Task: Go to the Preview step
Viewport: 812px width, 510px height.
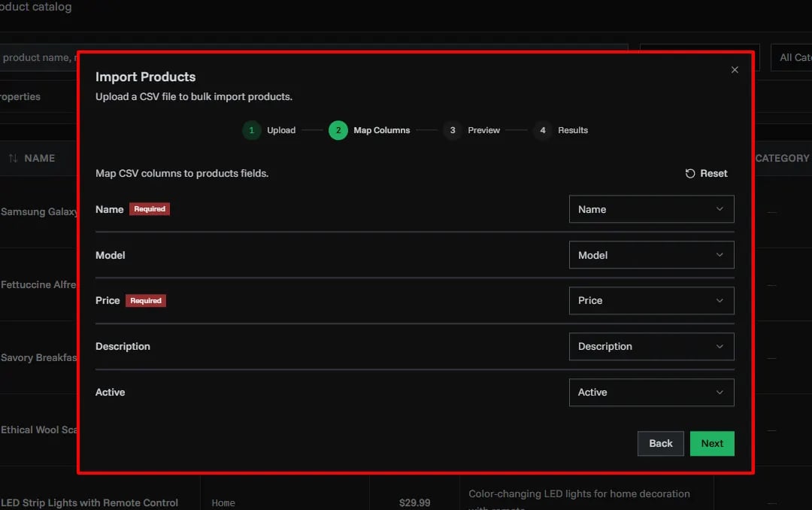Action: [x=453, y=130]
